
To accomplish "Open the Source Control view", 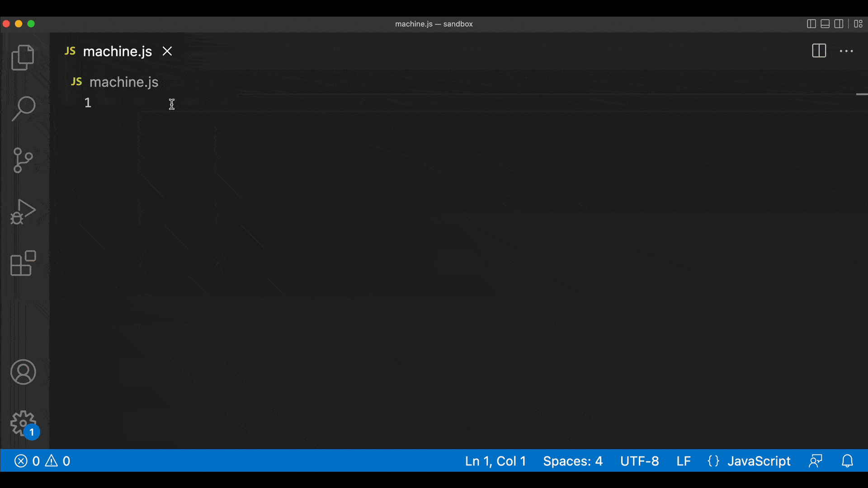I will (23, 160).
